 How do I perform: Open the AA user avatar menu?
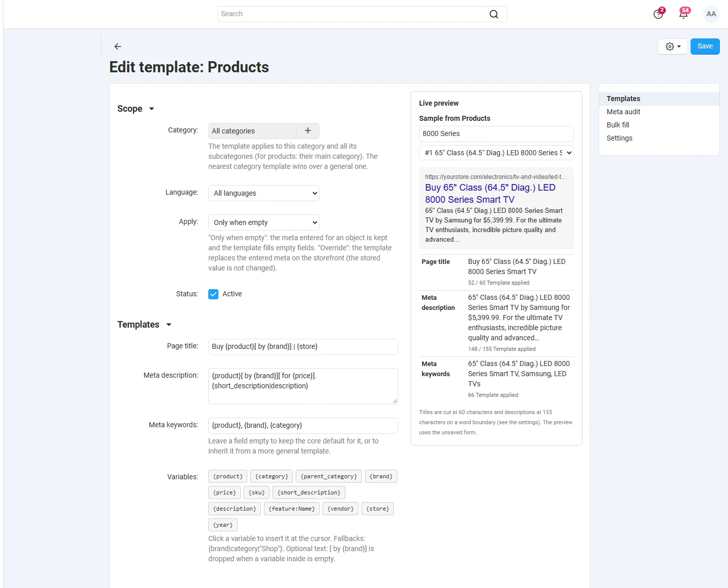pos(711,14)
